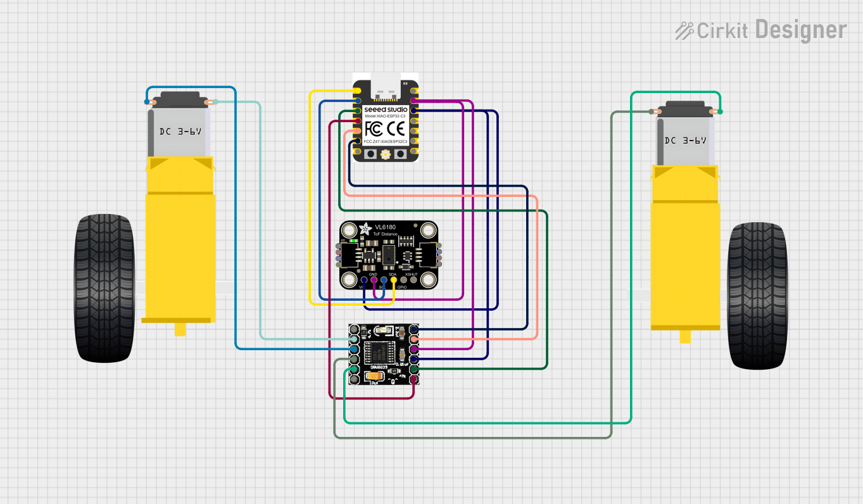The width and height of the screenshot is (863, 504).
Task: Click the yellow-wired pin on the XIAO board
Action: point(358,91)
